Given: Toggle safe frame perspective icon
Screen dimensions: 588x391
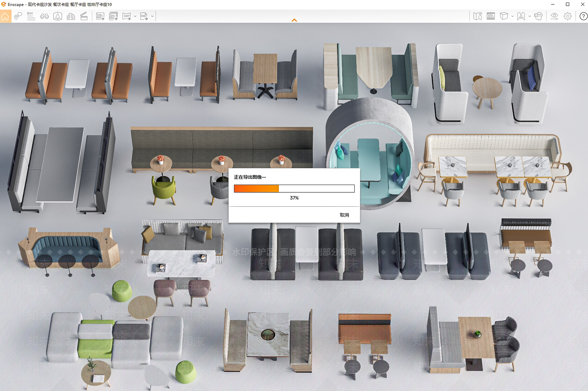Looking at the screenshot, I should point(58,16).
